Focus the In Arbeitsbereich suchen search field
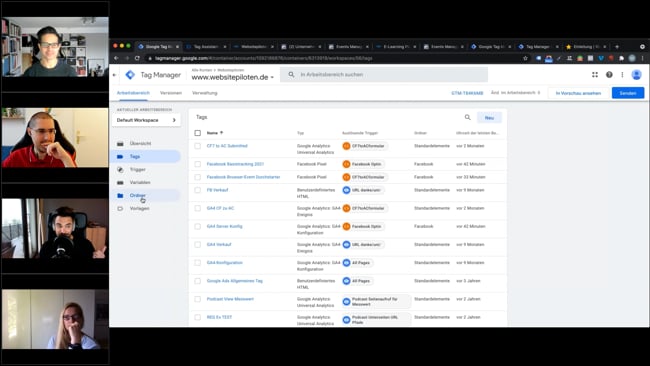Viewport: 650px width, 366px height. (384, 75)
